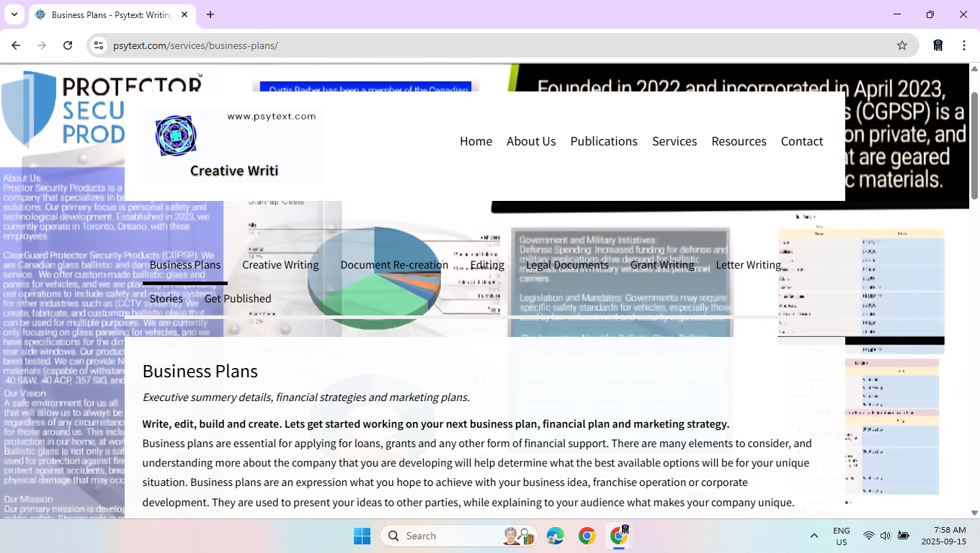
Task: Select the Business Plans - Psytext browser tab
Action: (112, 14)
